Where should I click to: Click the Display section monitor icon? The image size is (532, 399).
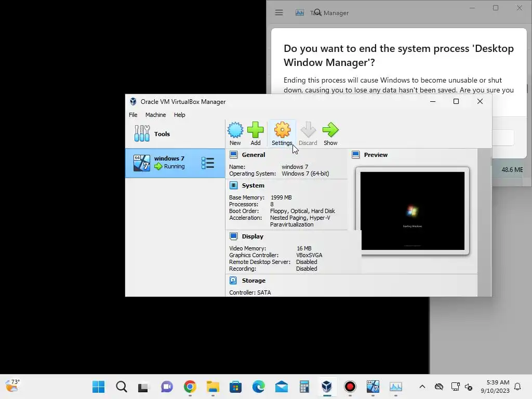click(x=233, y=236)
